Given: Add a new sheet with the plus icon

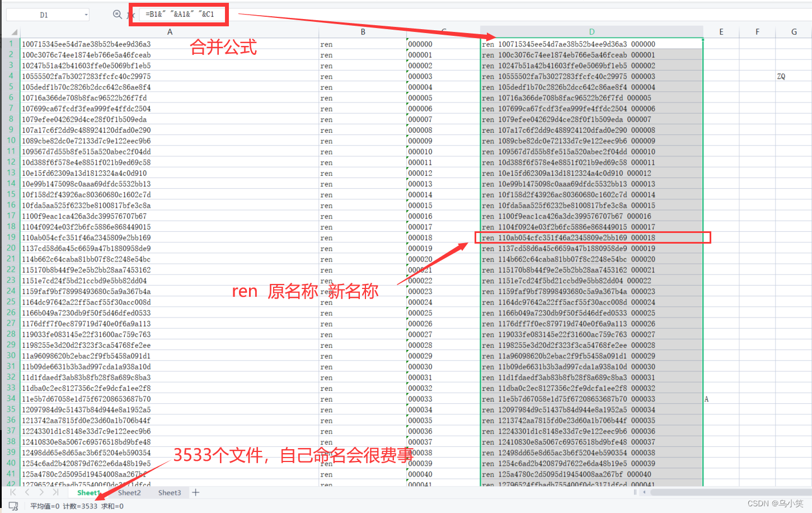Looking at the screenshot, I should [x=195, y=492].
